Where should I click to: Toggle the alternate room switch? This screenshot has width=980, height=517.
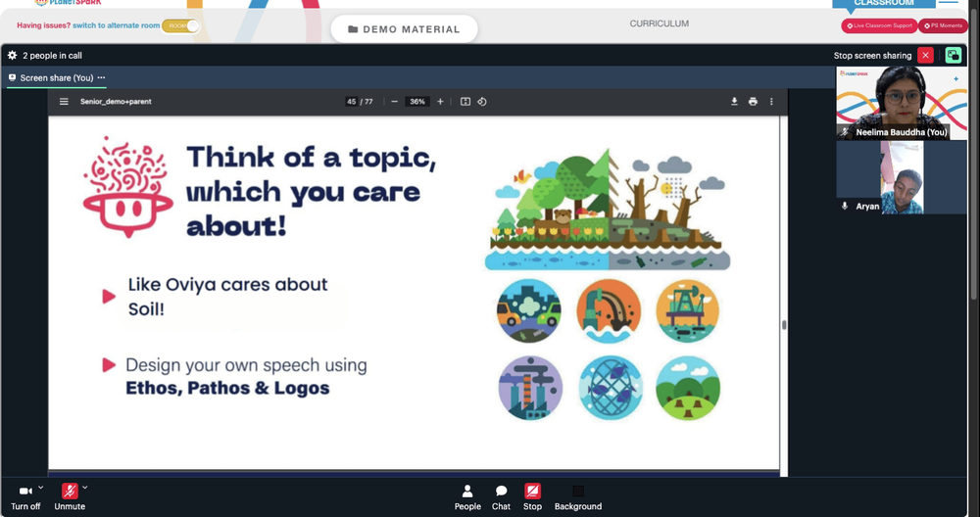180,25
